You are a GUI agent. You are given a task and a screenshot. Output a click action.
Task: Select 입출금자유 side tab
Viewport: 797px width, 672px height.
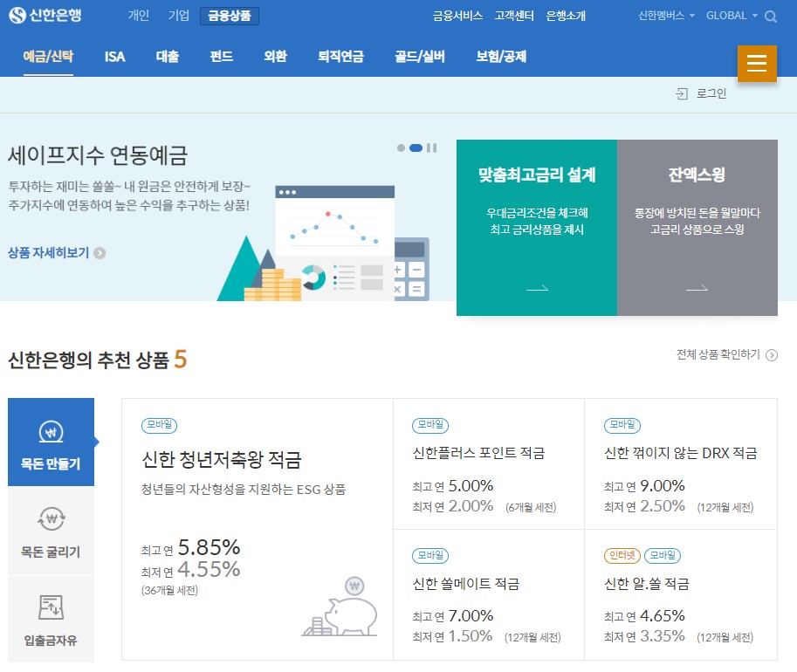point(51,619)
